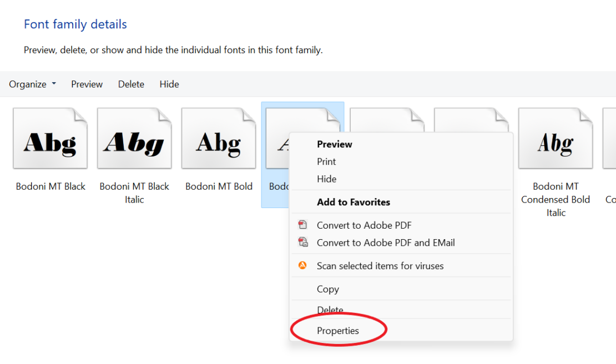Click the Convert to Adobe PDF icon
Screen dimensions: 616x364
(x=303, y=224)
